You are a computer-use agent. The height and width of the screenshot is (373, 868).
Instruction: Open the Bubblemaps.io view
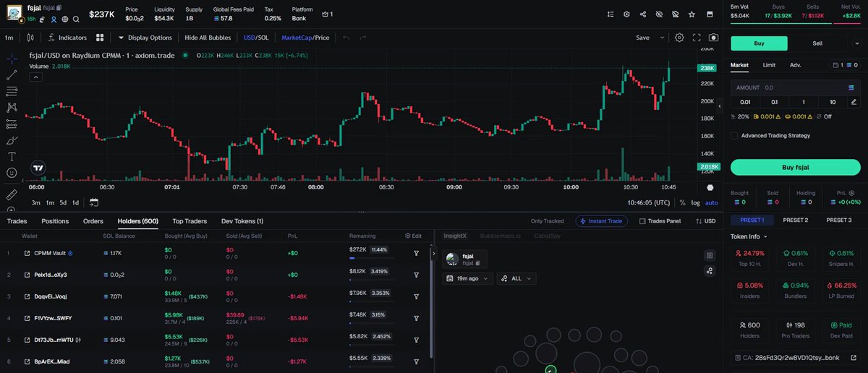(499, 236)
